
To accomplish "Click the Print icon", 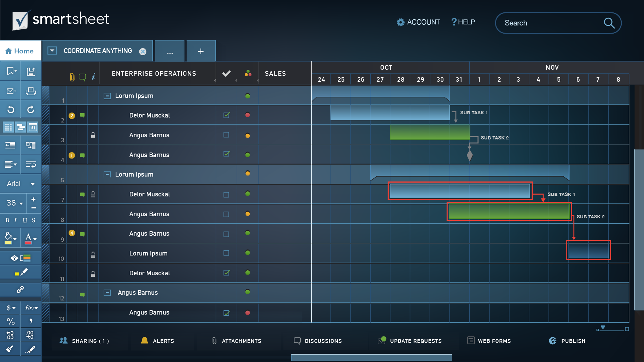I will coord(31,91).
